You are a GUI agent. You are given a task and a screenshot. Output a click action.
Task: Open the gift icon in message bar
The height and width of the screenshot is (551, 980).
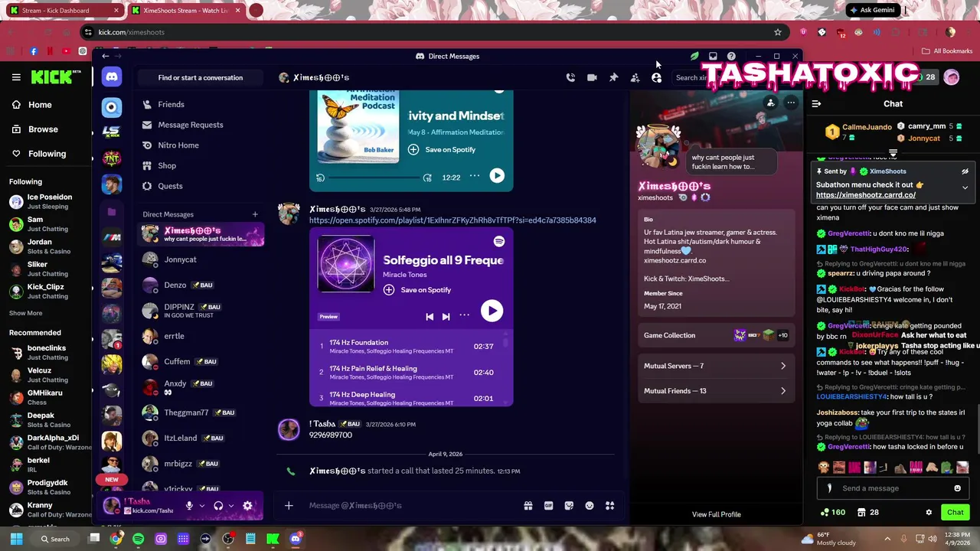[528, 505]
